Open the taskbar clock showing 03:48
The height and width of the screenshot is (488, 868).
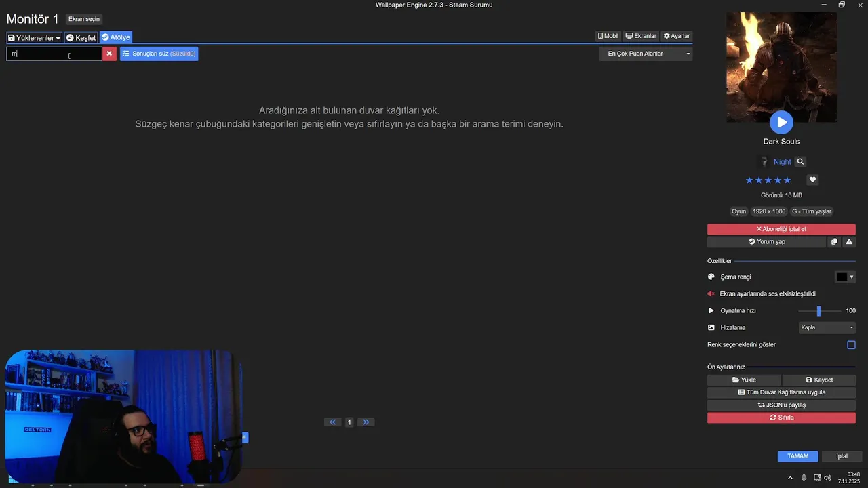coord(849,478)
